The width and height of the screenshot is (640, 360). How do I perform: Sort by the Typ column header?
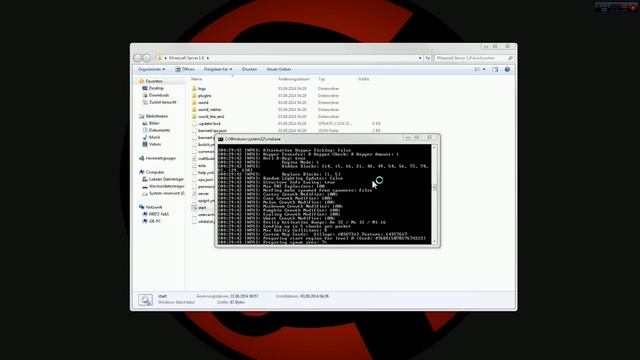click(322, 79)
